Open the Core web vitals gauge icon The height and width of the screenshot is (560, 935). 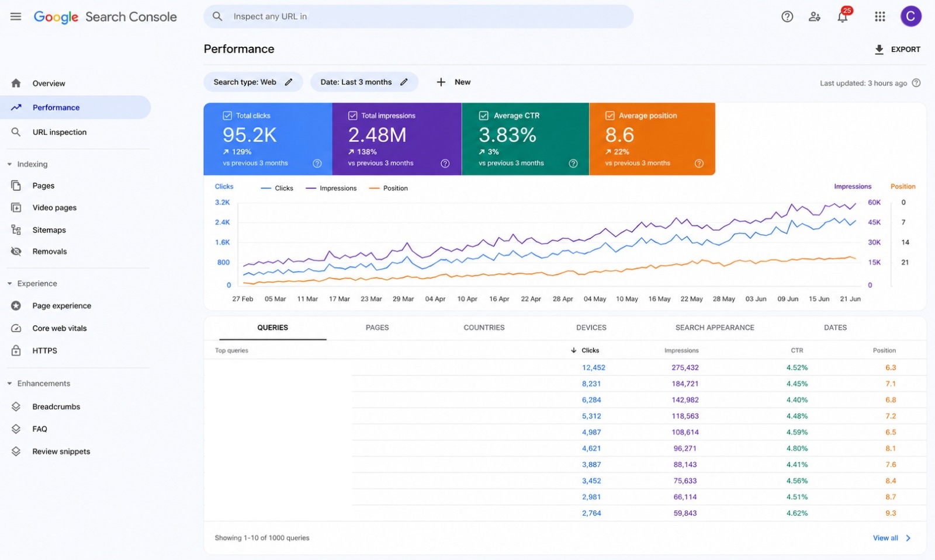(16, 328)
